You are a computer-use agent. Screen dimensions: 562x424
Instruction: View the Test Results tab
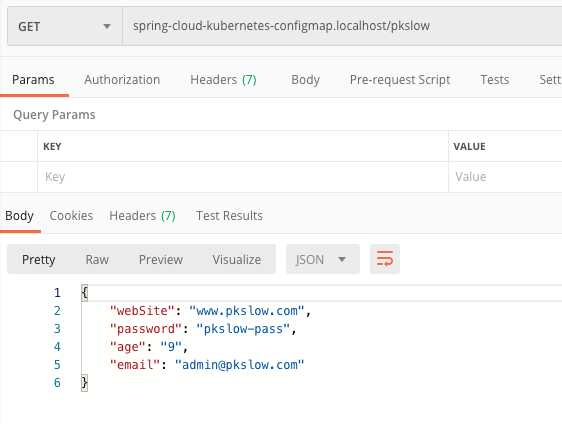click(229, 216)
